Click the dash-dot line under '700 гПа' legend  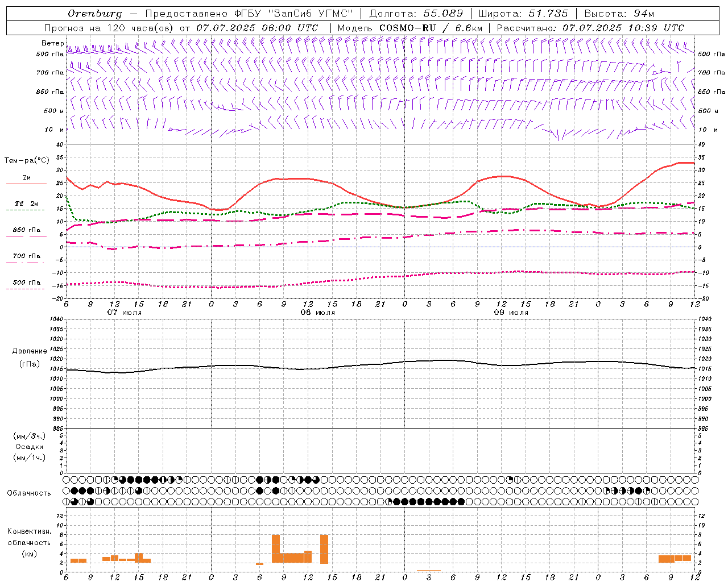pyautogui.click(x=26, y=263)
